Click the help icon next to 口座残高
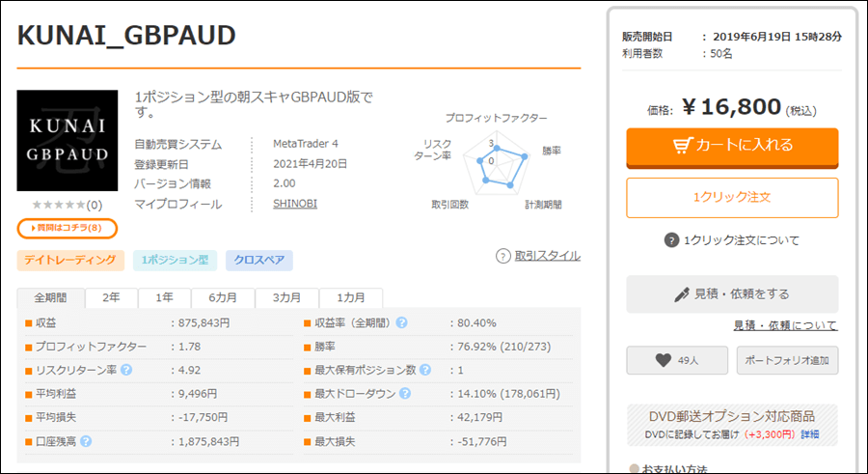 pos(86,441)
